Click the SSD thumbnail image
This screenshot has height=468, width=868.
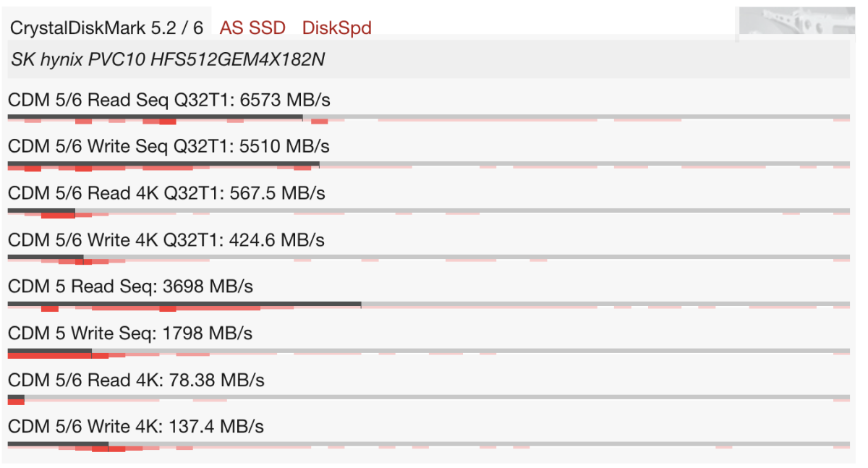pos(793,22)
